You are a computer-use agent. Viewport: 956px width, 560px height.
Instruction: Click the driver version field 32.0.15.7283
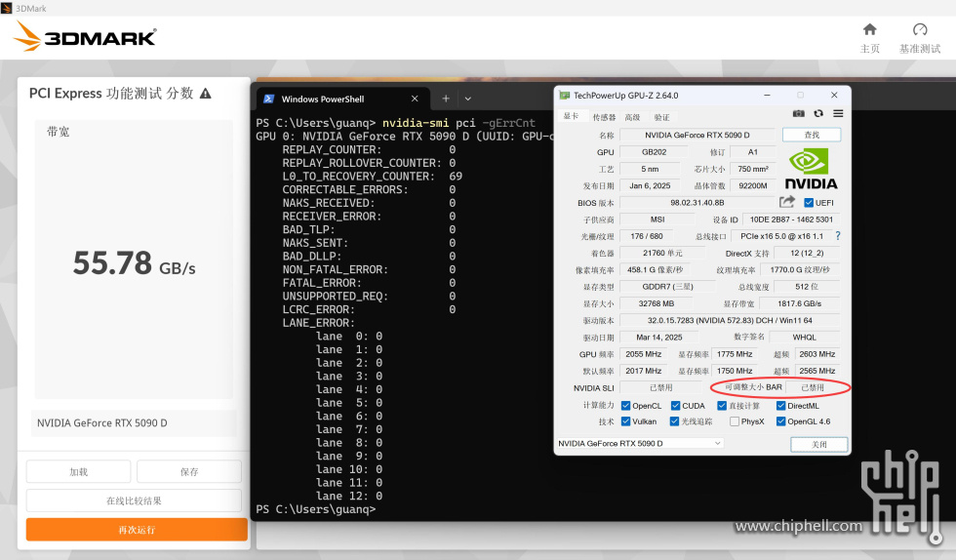click(730, 320)
